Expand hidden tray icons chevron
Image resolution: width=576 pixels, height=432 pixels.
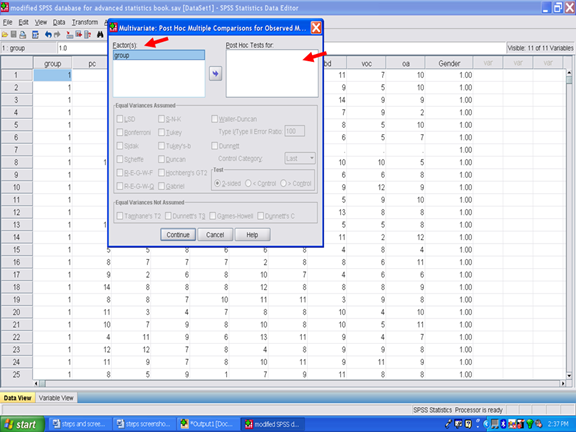point(486,424)
